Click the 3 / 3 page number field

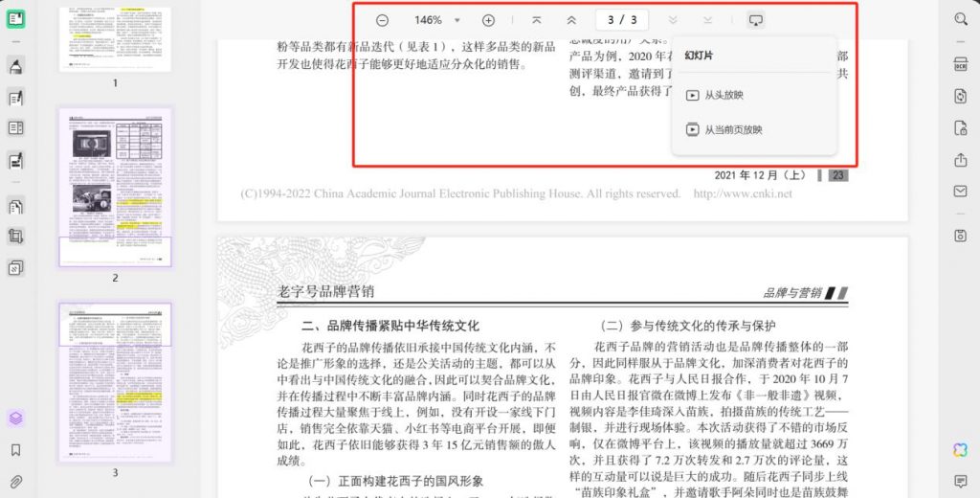(x=622, y=20)
